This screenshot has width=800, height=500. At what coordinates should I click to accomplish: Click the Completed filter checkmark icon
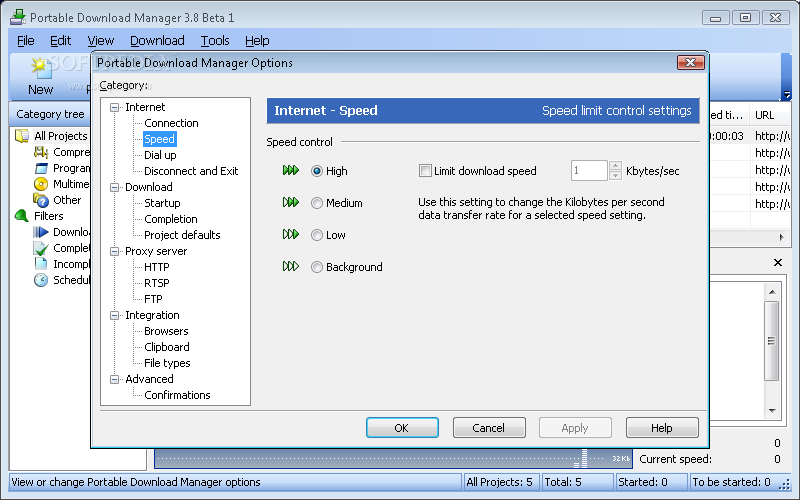[41, 248]
